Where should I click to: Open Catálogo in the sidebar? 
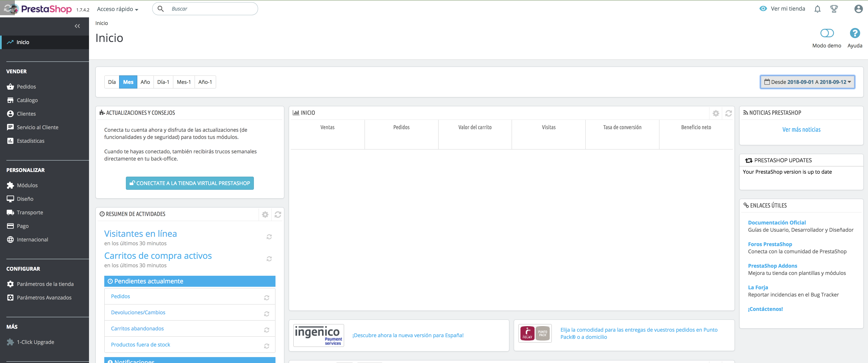pyautogui.click(x=27, y=100)
